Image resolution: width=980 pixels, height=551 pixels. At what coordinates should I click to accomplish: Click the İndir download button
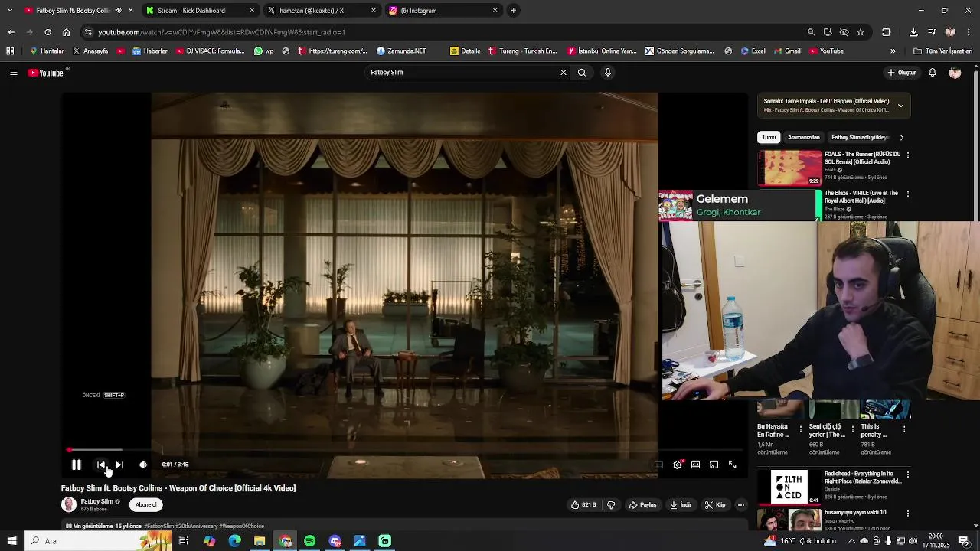(681, 505)
